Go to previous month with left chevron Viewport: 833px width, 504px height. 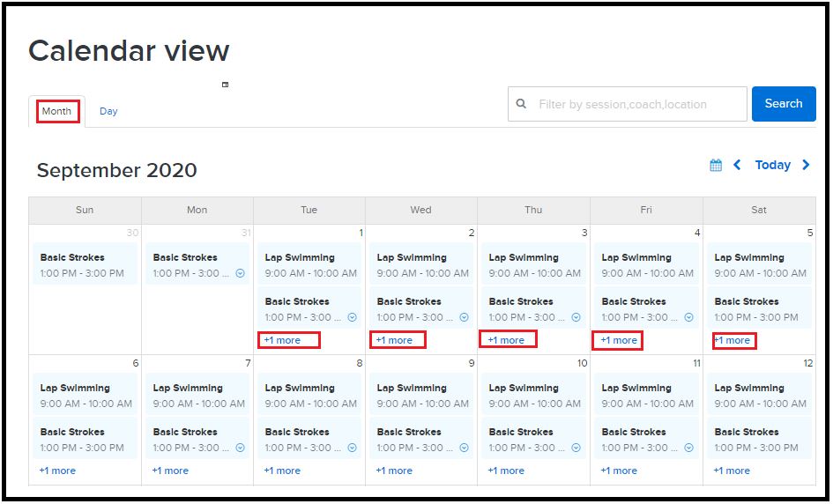(737, 165)
